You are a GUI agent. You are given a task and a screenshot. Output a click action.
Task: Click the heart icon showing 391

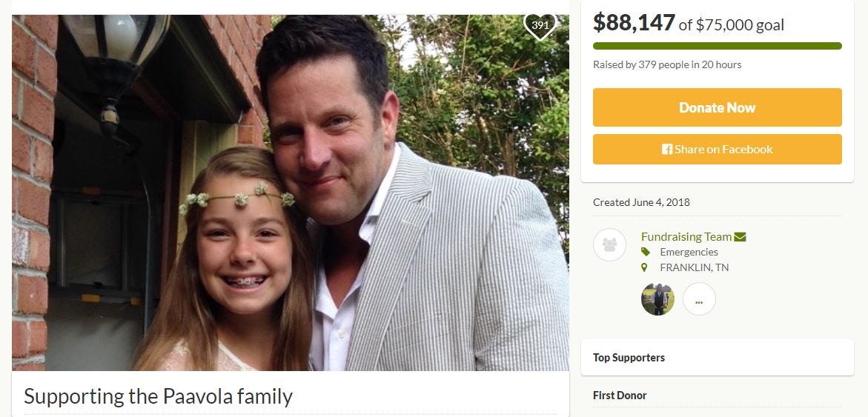pos(540,26)
